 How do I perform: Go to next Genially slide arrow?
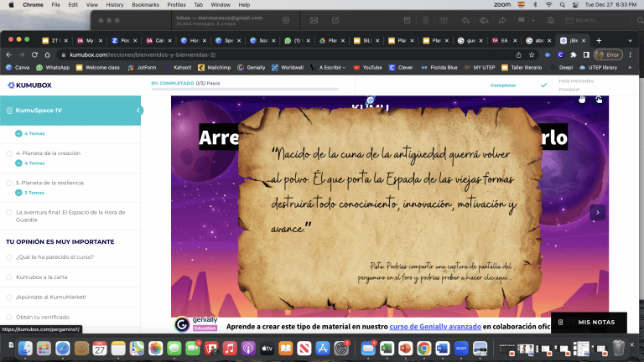[x=597, y=213]
